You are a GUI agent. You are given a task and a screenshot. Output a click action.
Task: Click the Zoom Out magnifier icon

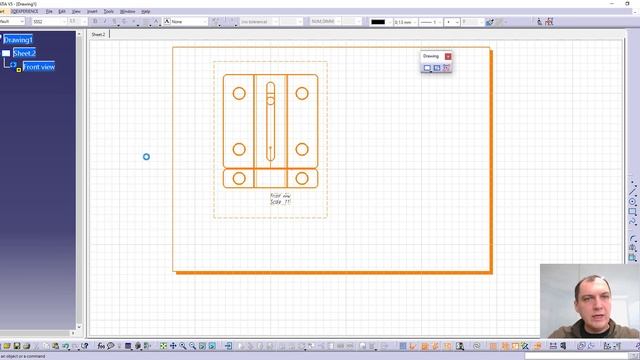tap(193, 346)
